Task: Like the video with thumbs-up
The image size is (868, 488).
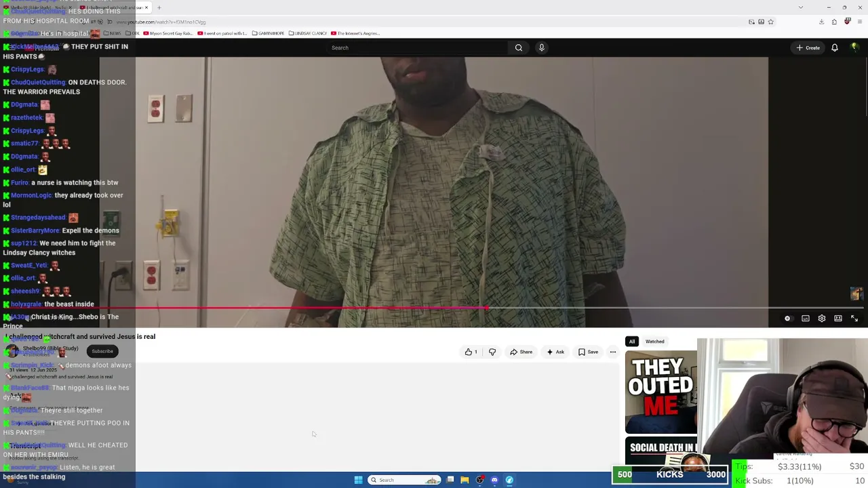Action: click(x=471, y=352)
